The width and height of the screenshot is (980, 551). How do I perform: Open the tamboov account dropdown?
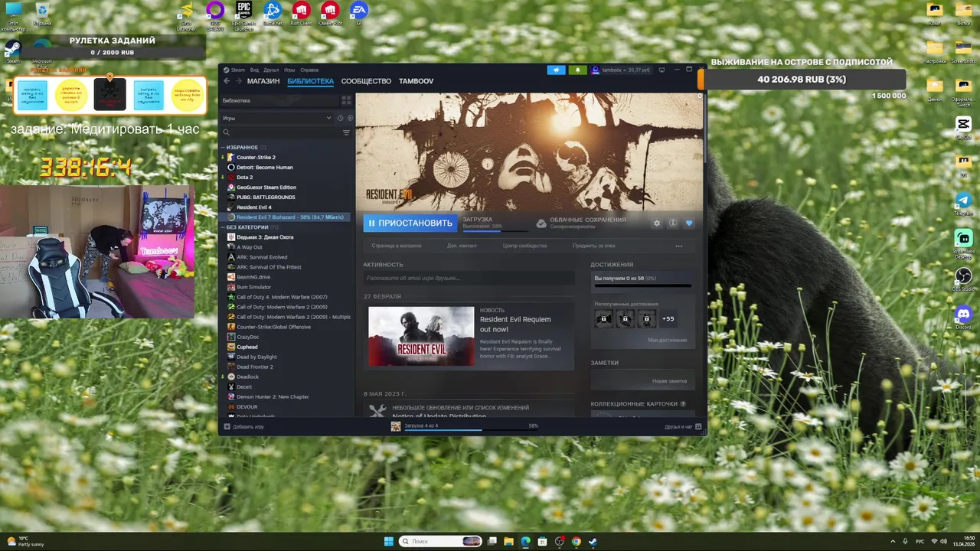620,70
